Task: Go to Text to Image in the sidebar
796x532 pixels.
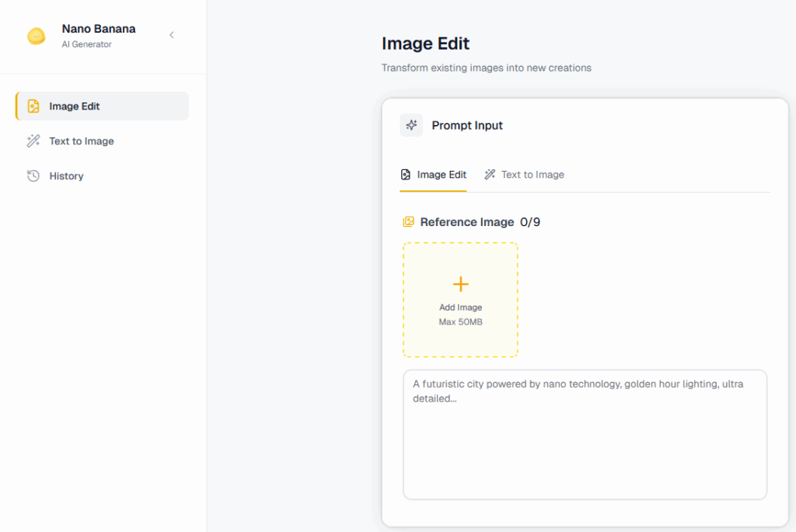Action: pos(82,141)
